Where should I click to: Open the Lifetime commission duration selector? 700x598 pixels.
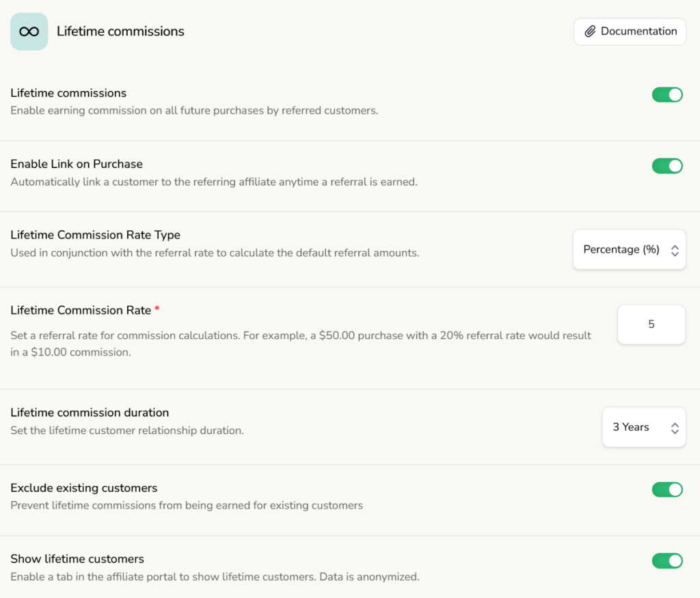(643, 426)
